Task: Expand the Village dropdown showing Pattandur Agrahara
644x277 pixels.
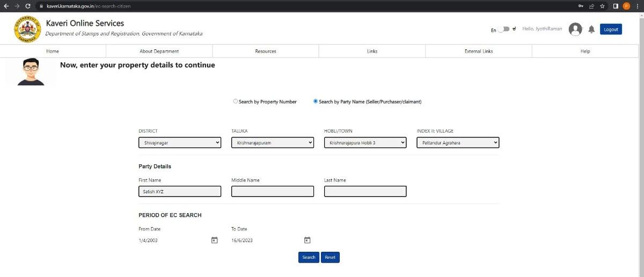Action: [x=458, y=143]
